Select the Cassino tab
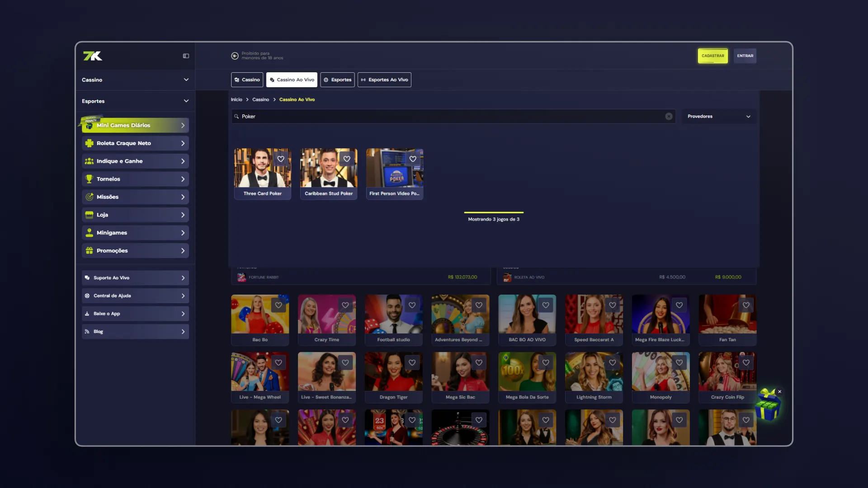The height and width of the screenshot is (488, 868). pos(247,80)
